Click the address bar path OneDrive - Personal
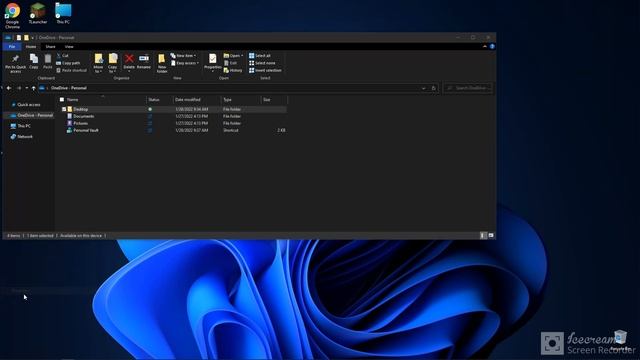 pyautogui.click(x=69, y=88)
